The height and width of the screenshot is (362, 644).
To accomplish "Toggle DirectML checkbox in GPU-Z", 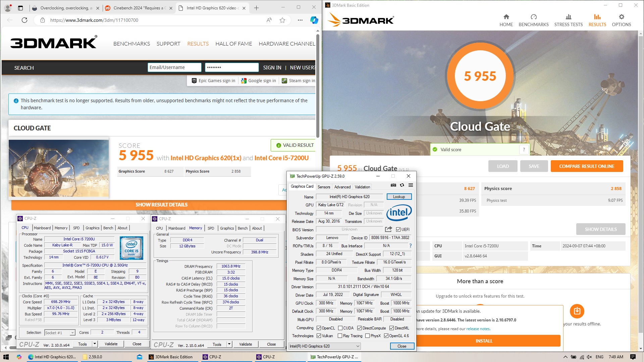I will click(x=391, y=328).
